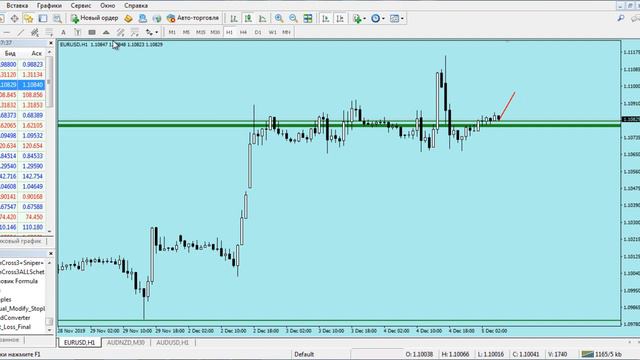Click the blue profile icon after MetaEditor
The height and width of the screenshot is (360, 640).
point(142,18)
